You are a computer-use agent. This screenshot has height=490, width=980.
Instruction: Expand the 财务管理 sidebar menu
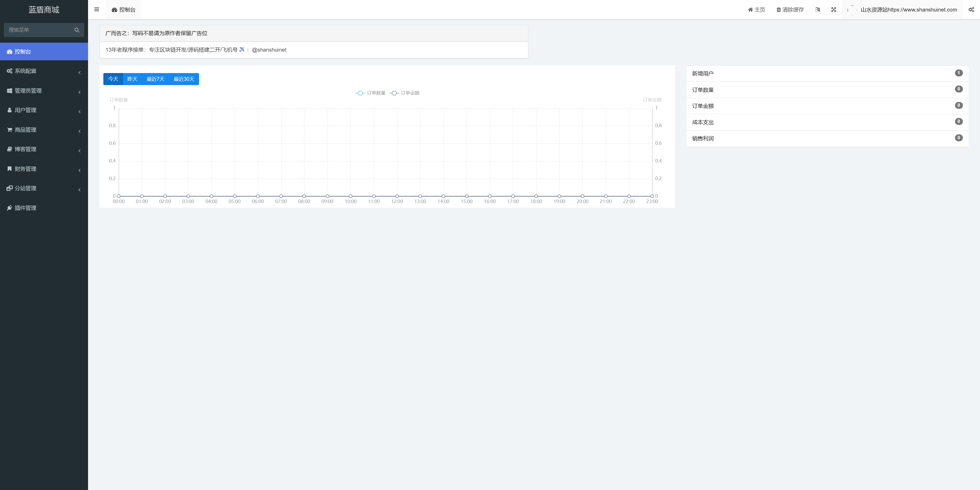(x=26, y=169)
